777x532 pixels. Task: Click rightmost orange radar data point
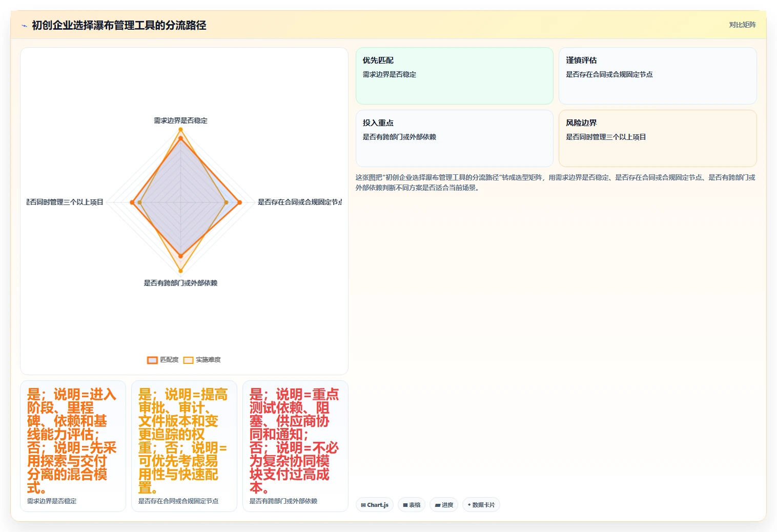(239, 202)
